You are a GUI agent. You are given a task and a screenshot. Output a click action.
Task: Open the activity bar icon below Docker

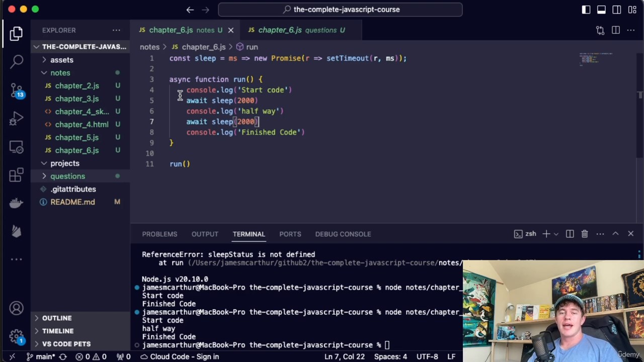[16, 231]
